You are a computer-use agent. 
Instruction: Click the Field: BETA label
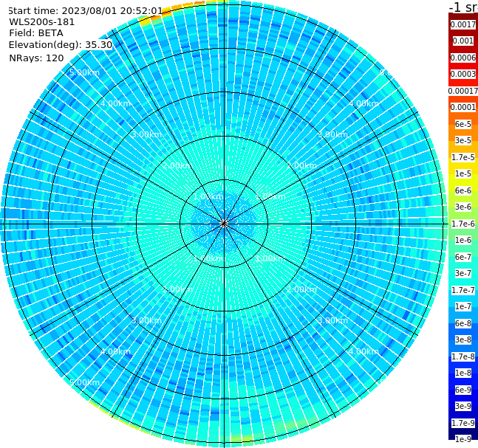point(36,33)
